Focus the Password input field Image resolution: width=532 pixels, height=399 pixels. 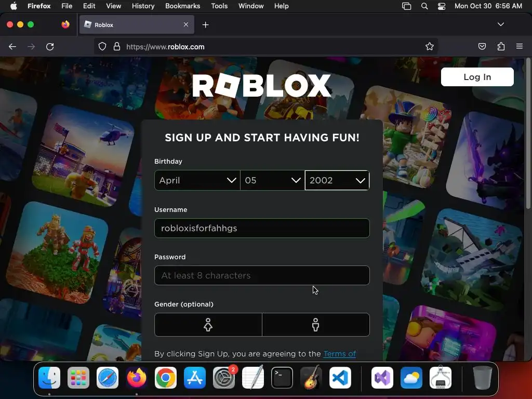click(x=262, y=275)
